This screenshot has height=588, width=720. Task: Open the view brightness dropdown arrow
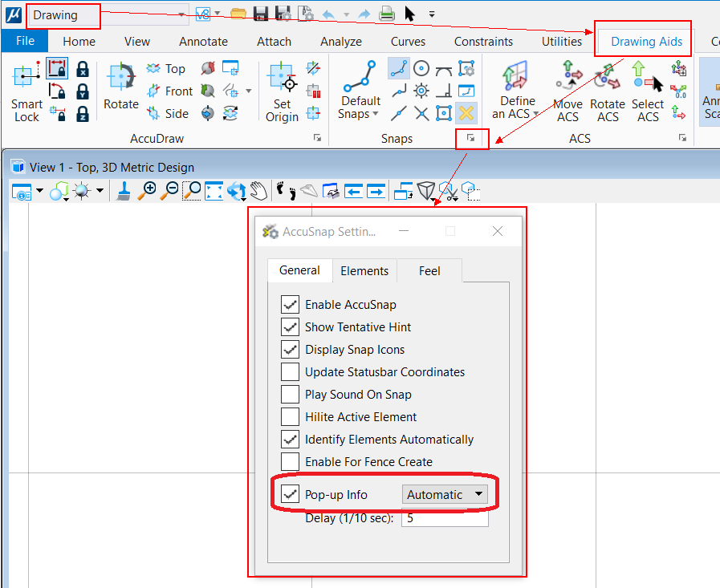100,190
